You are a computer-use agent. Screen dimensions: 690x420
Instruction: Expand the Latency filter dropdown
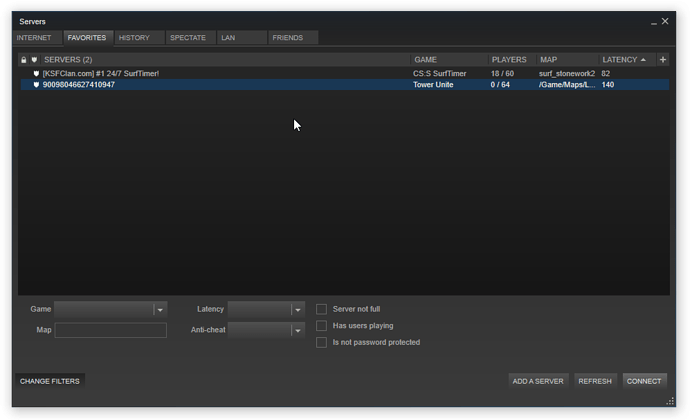click(297, 310)
